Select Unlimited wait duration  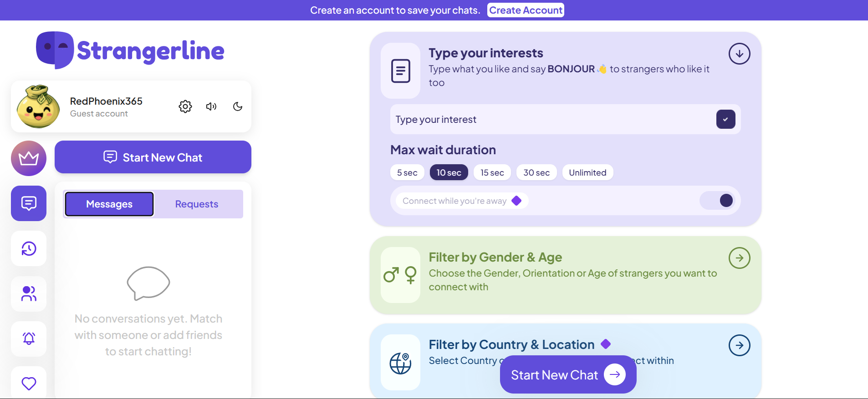pyautogui.click(x=587, y=172)
